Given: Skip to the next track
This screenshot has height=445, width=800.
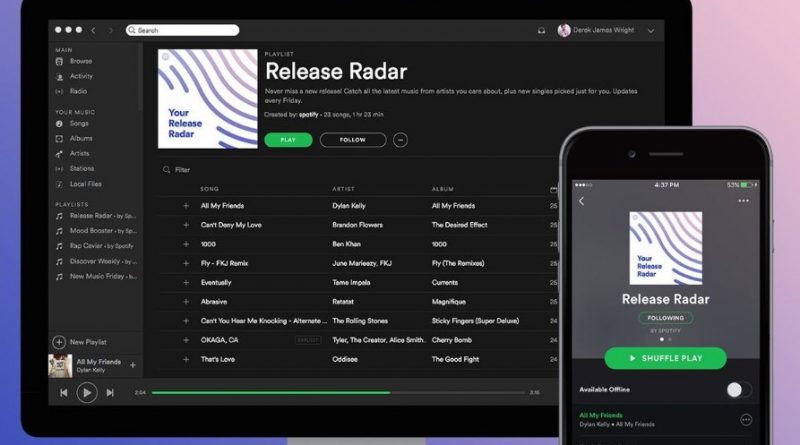Looking at the screenshot, I should click(110, 393).
